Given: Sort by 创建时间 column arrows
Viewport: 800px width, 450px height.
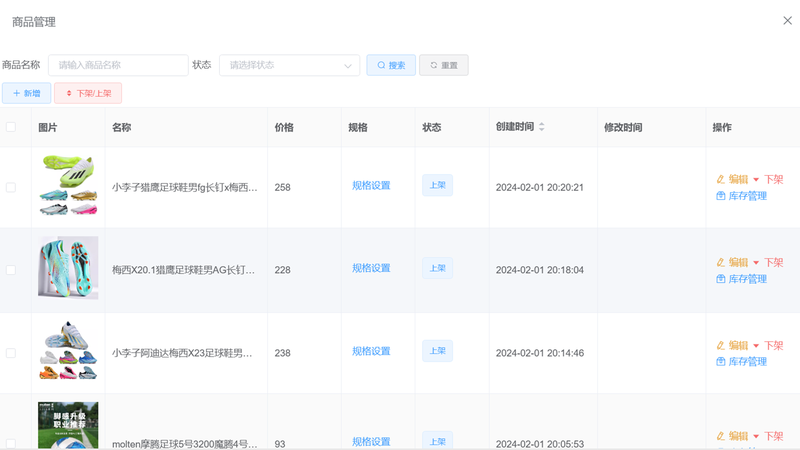Looking at the screenshot, I should [542, 127].
